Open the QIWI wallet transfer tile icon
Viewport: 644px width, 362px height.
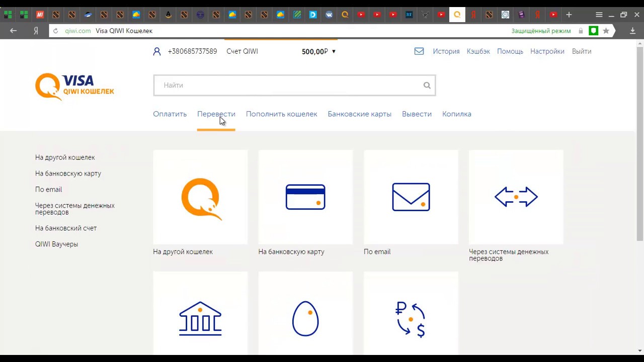tap(201, 199)
